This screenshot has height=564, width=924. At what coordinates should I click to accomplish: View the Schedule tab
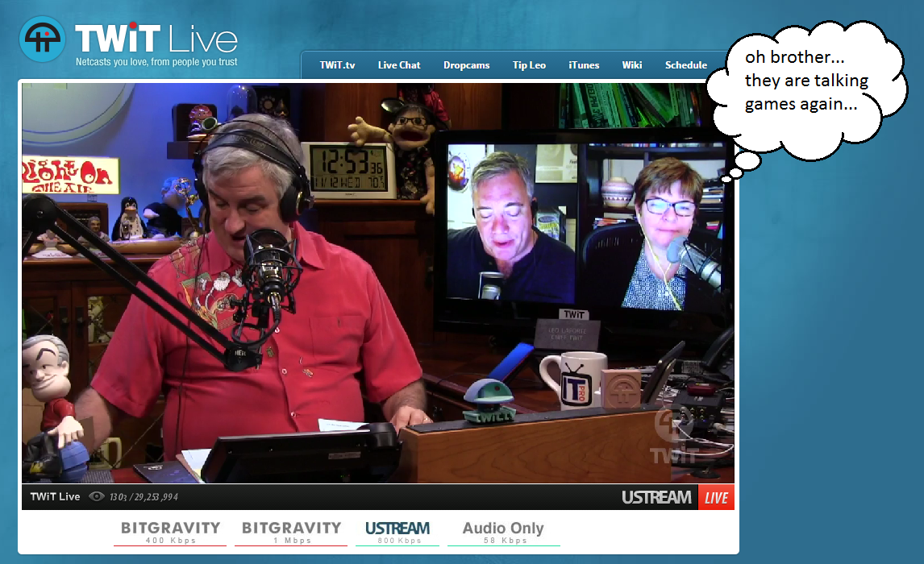point(686,65)
